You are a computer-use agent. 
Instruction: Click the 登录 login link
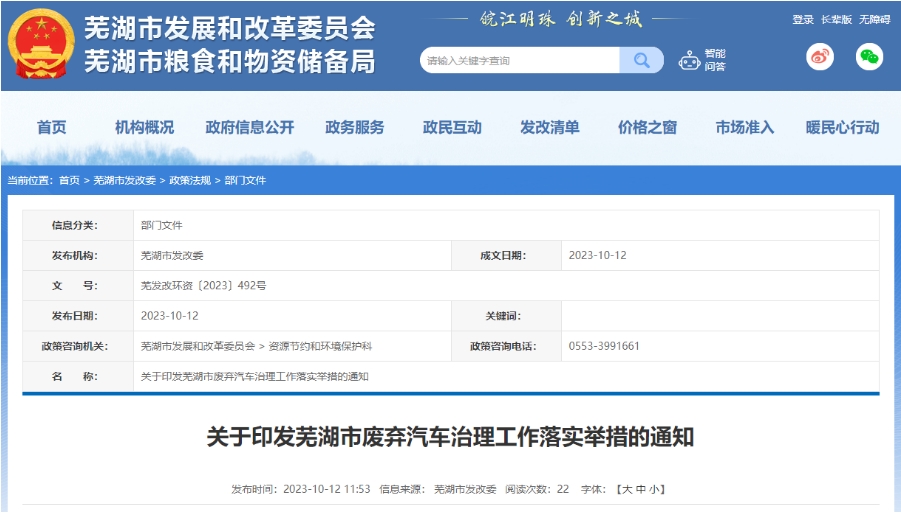[x=802, y=20]
